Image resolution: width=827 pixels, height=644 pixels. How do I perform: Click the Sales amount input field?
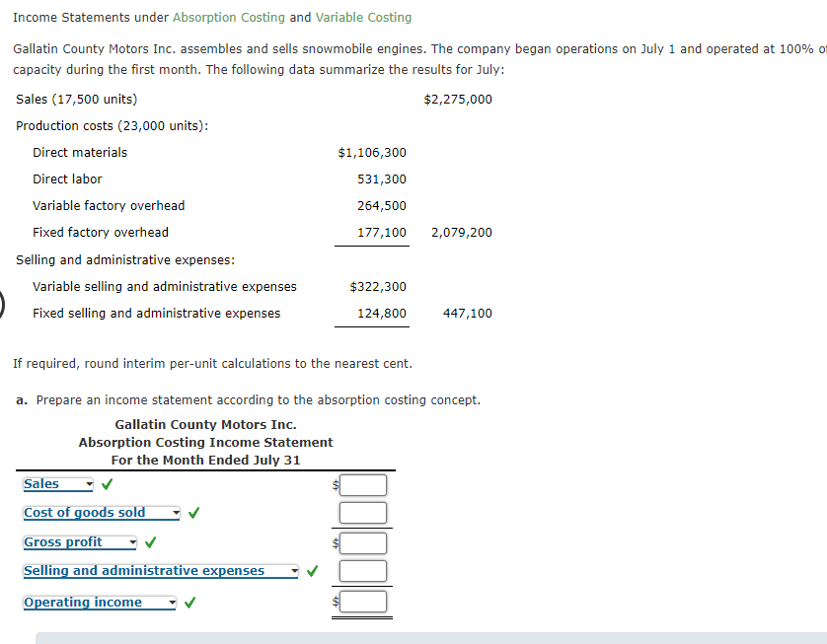363,485
